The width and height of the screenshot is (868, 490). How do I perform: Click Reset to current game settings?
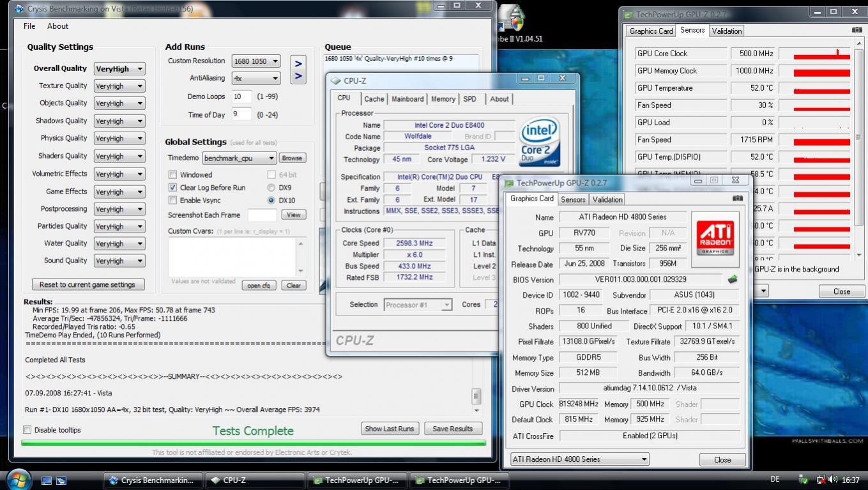88,284
